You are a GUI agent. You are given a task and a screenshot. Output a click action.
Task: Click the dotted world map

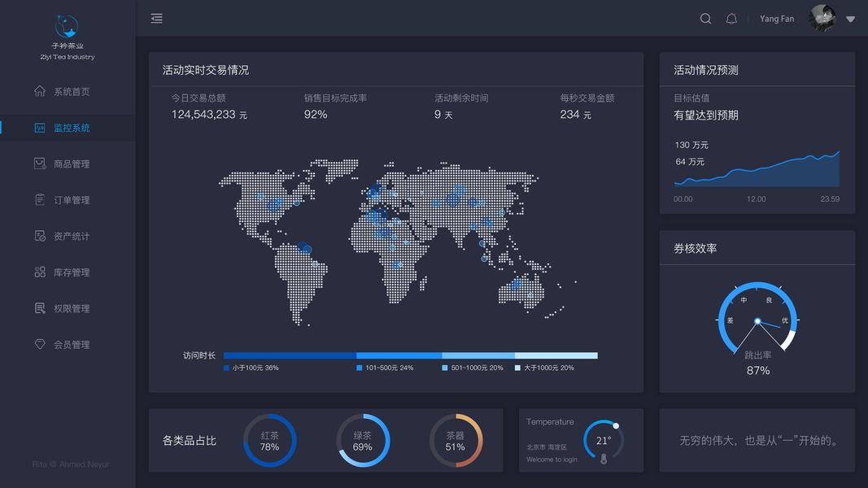[x=398, y=242]
